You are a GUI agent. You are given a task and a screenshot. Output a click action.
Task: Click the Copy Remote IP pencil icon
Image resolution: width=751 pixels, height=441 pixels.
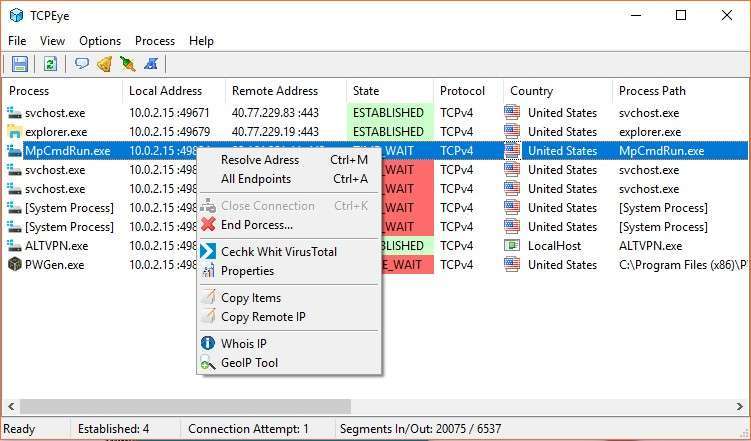click(x=208, y=316)
